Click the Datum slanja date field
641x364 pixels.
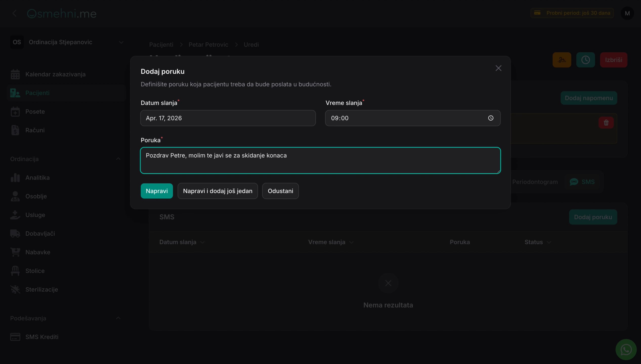pyautogui.click(x=228, y=118)
